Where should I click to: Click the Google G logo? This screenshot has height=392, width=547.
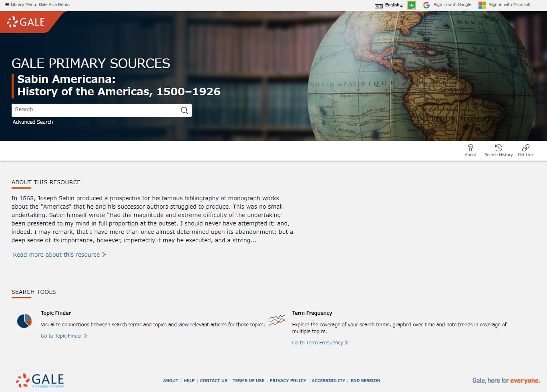(x=426, y=5)
